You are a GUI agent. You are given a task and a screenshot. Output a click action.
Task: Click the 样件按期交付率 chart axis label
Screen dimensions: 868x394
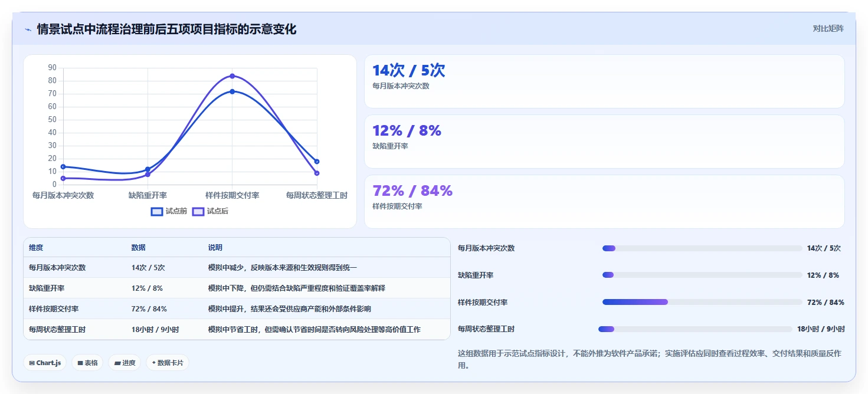click(232, 195)
